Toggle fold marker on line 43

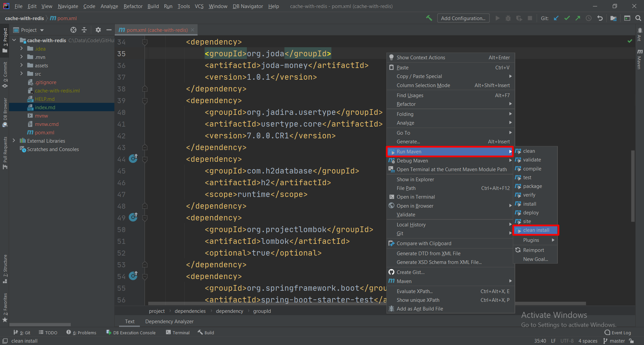(145, 147)
